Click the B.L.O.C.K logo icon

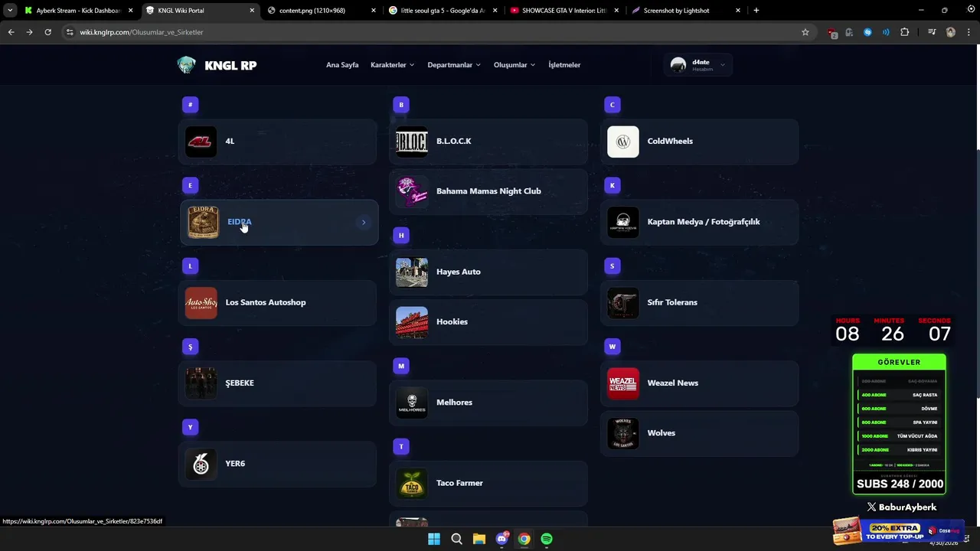tap(412, 142)
